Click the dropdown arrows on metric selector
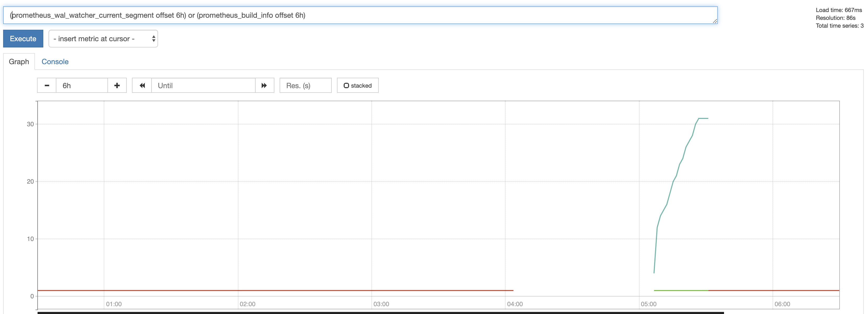This screenshot has height=314, width=868. [x=154, y=39]
